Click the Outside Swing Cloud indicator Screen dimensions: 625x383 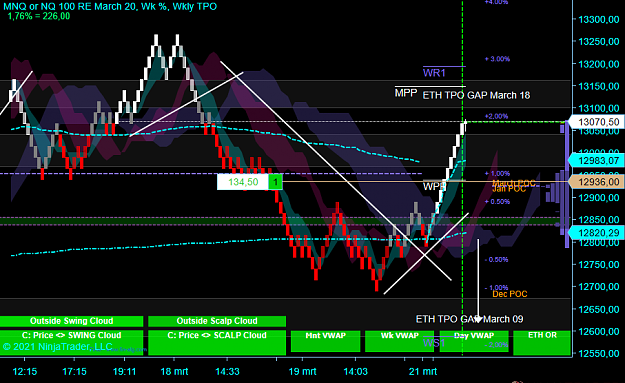71,321
